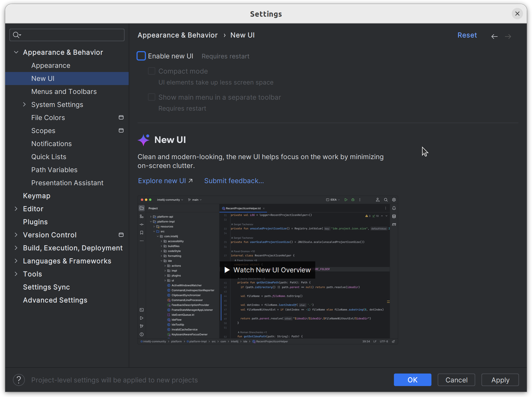Open Presentation Assistant settings

pos(67,183)
